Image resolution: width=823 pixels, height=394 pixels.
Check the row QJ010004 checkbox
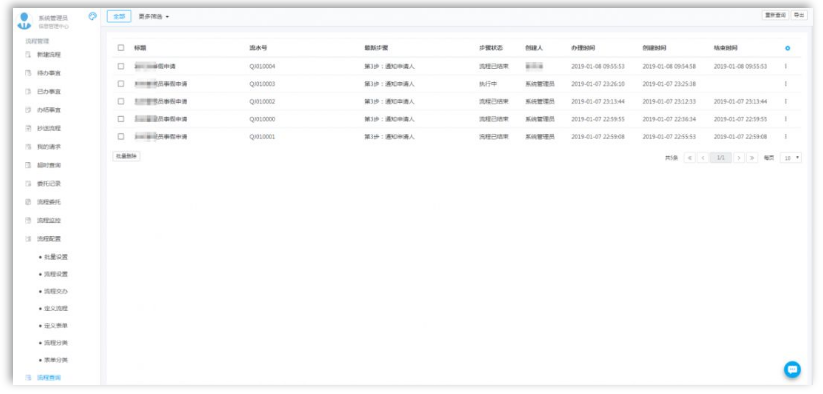121,67
